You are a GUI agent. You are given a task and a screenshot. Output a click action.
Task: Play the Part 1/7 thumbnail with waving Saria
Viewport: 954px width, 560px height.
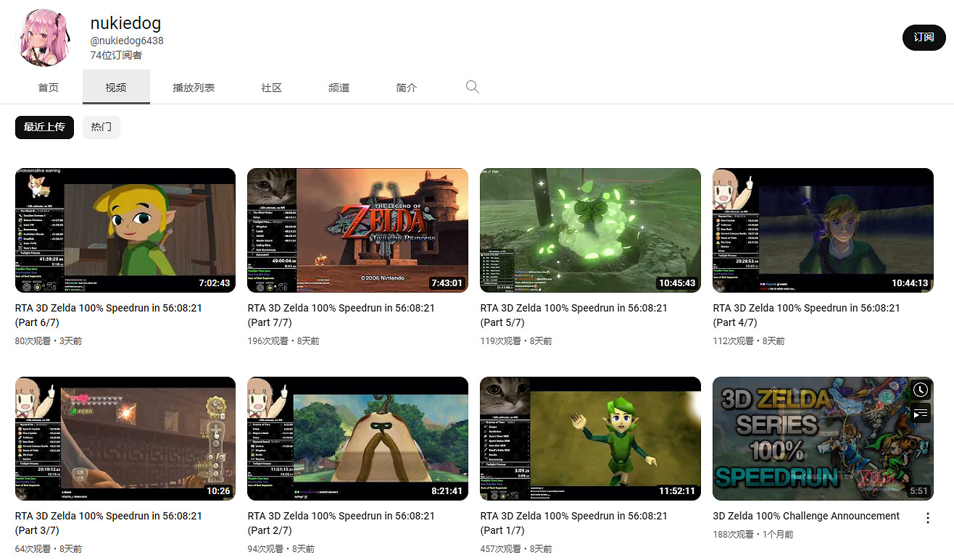[x=590, y=438]
